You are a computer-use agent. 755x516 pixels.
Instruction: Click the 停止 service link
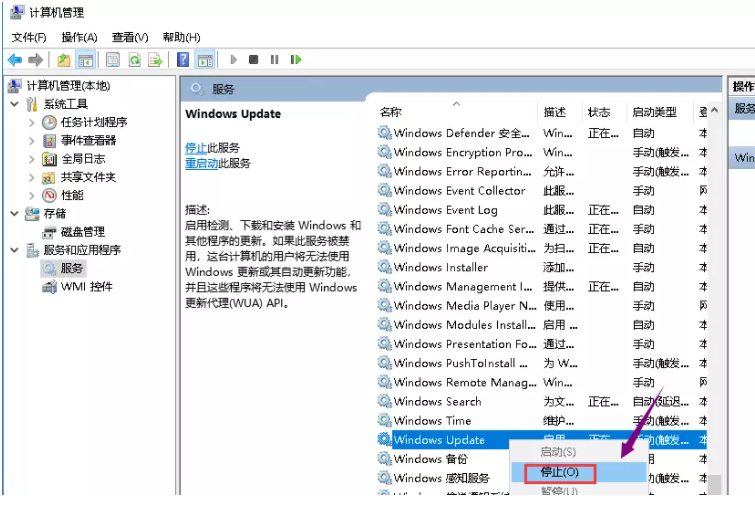[196, 147]
